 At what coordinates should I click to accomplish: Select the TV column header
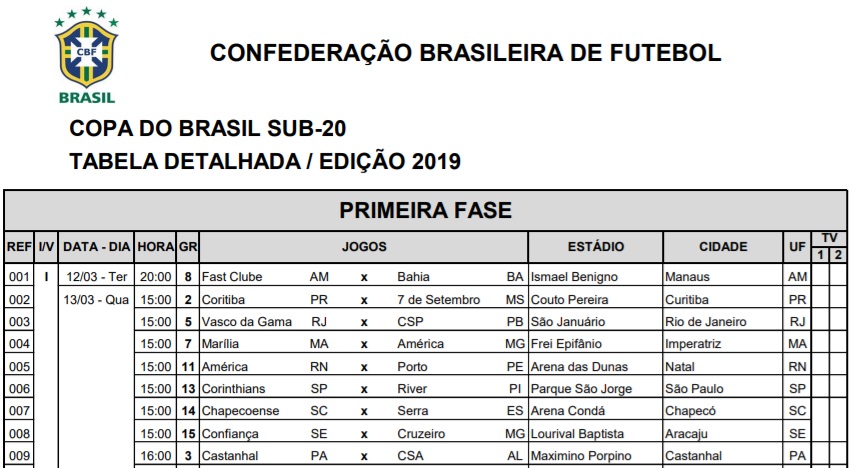coord(829,237)
